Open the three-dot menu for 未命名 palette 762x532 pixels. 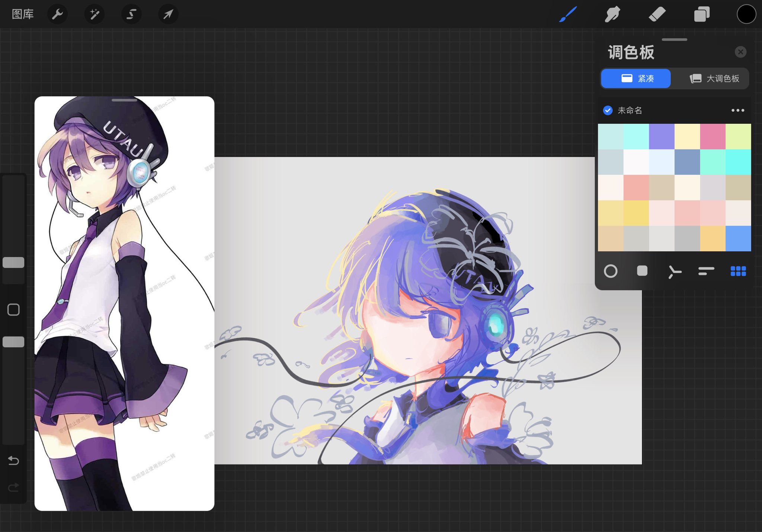click(x=738, y=110)
